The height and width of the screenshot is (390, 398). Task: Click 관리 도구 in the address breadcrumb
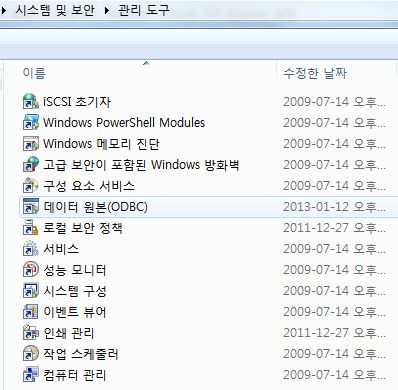click(x=144, y=10)
